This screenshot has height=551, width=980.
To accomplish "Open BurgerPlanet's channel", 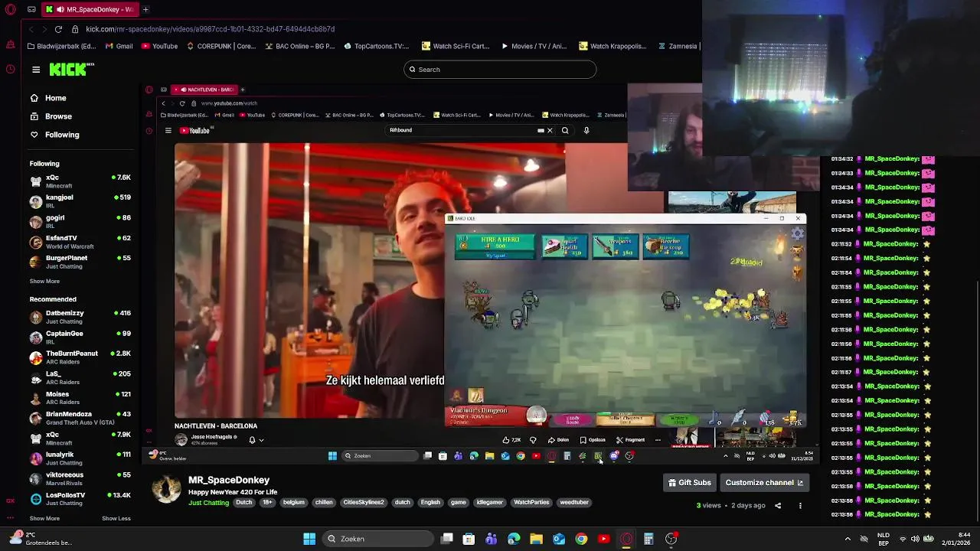I will pos(80,262).
